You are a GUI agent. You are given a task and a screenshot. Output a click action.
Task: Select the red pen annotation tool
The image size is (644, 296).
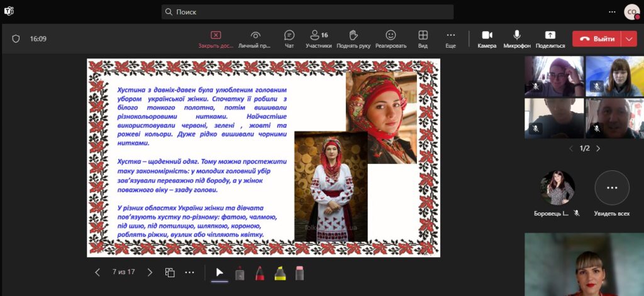(260, 273)
